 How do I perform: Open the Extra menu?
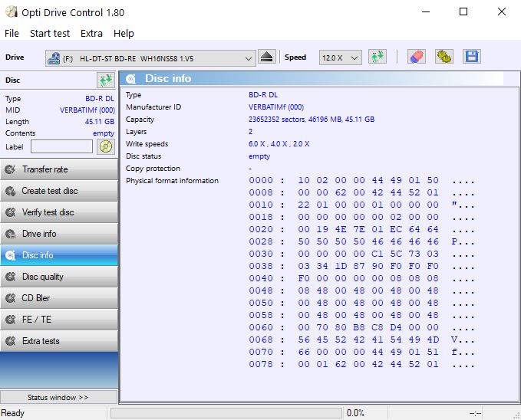point(91,34)
